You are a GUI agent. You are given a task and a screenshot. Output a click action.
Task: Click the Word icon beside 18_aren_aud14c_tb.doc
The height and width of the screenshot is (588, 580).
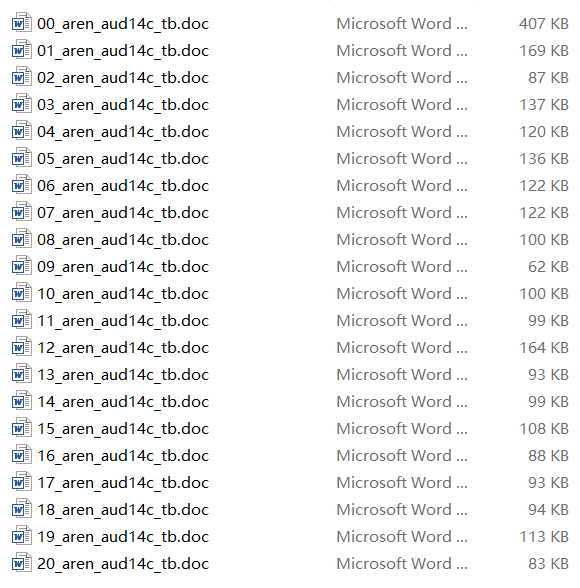[21, 509]
